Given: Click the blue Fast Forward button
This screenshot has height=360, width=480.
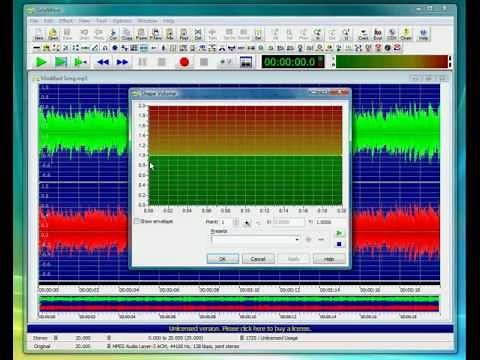Looking at the screenshot, I should click(122, 62).
